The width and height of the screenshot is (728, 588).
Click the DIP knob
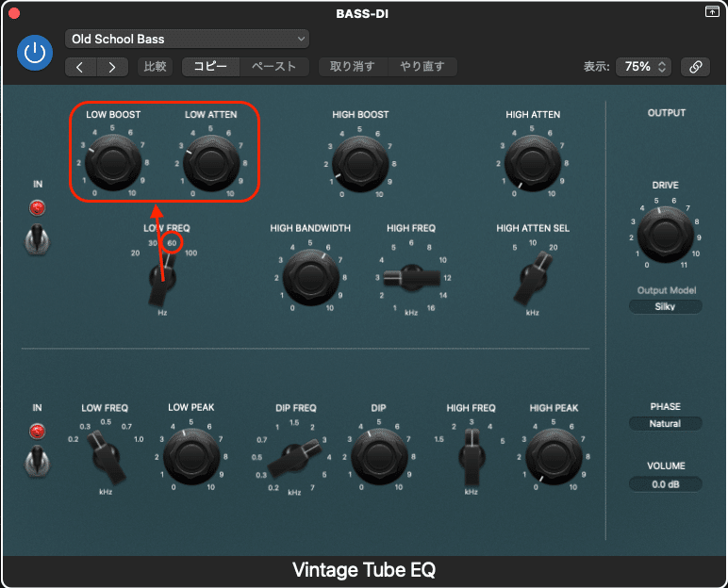click(379, 457)
